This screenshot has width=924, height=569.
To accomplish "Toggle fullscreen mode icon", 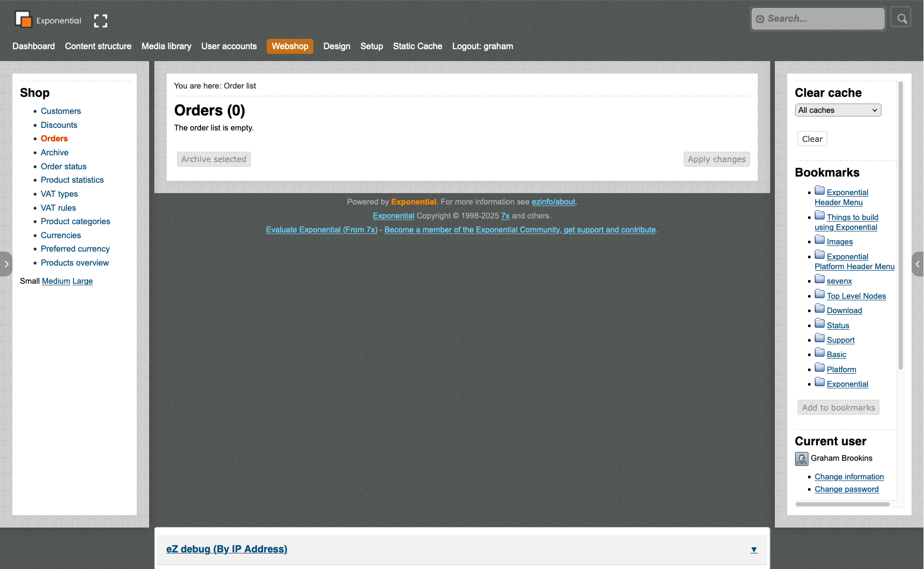I will click(100, 21).
